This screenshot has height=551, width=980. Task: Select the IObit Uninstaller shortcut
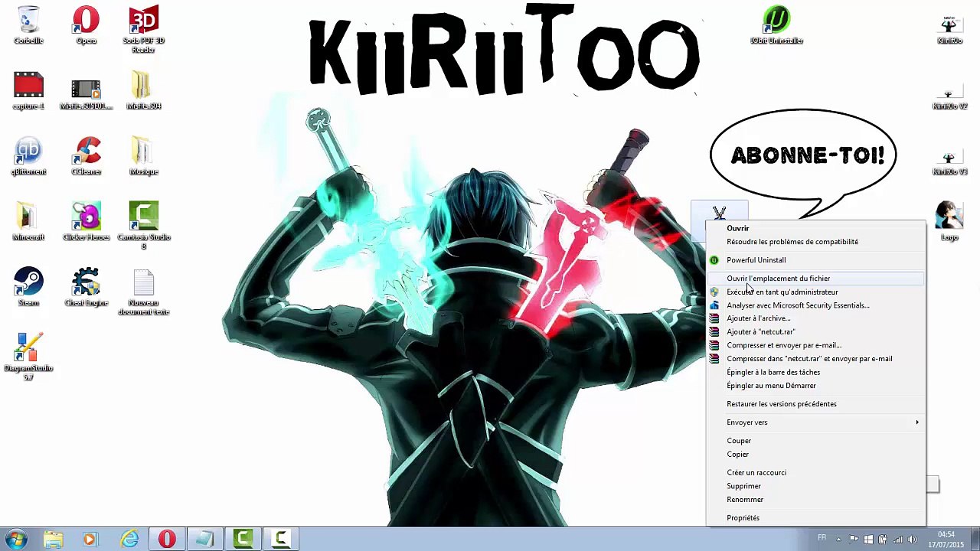pos(776,25)
